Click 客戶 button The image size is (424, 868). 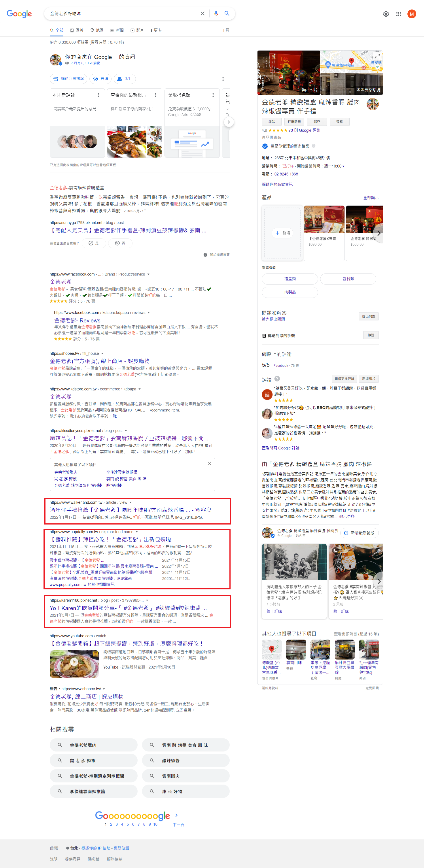pyautogui.click(x=125, y=79)
